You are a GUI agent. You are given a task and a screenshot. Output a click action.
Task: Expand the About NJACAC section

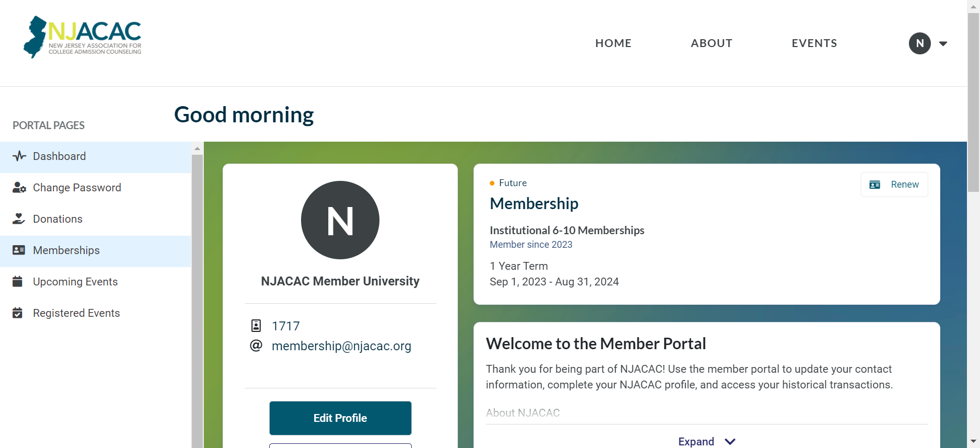pos(707,441)
